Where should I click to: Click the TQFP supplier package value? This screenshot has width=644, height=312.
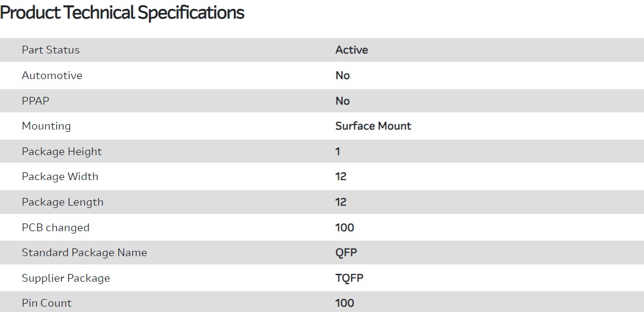pyautogui.click(x=349, y=278)
